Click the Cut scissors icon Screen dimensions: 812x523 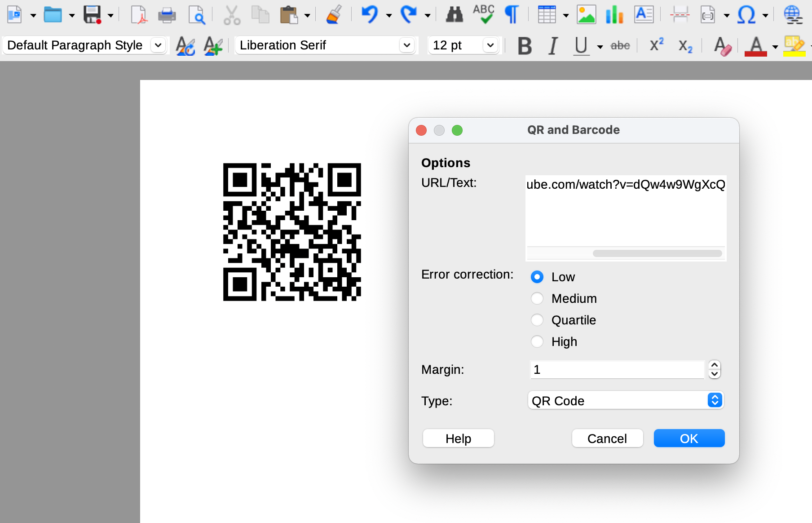click(232, 15)
